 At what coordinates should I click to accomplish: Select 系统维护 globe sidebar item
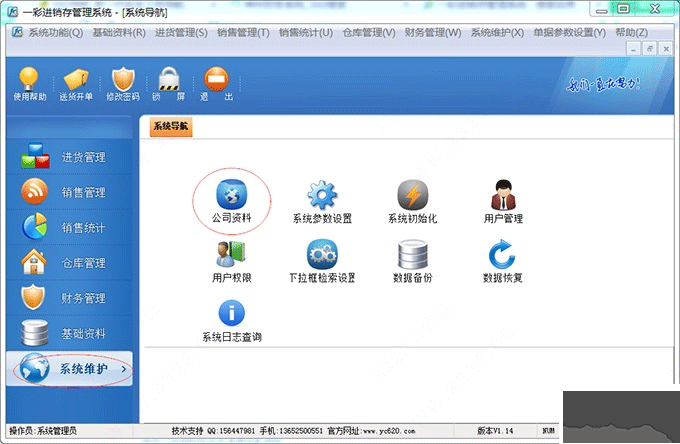69,369
